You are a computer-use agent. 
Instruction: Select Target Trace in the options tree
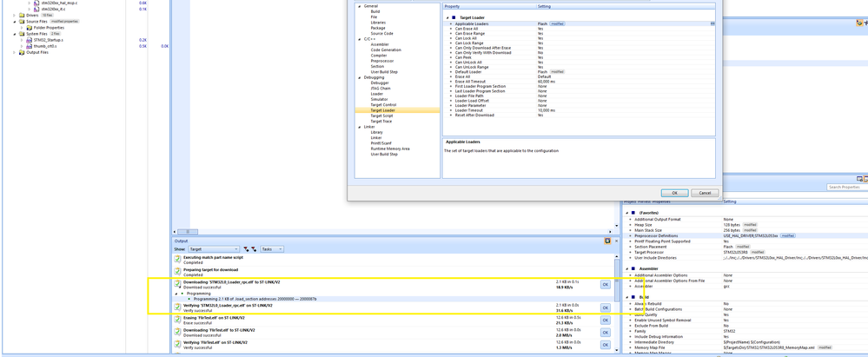pos(381,122)
